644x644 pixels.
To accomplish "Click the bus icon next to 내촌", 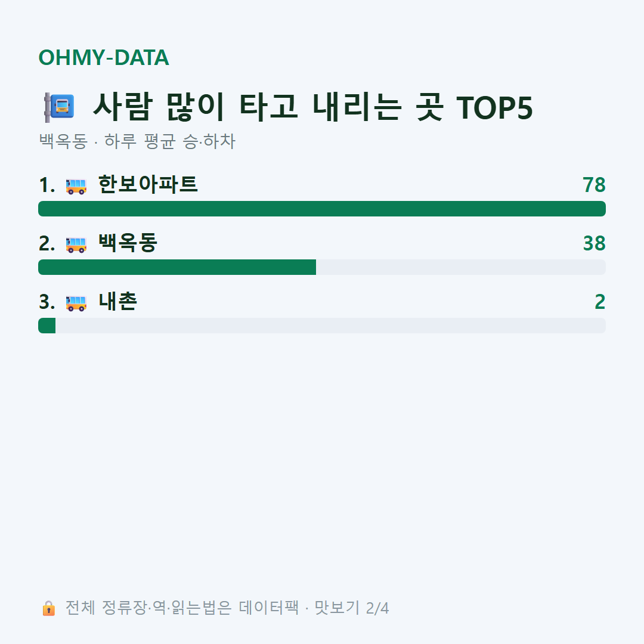I will click(x=76, y=303).
